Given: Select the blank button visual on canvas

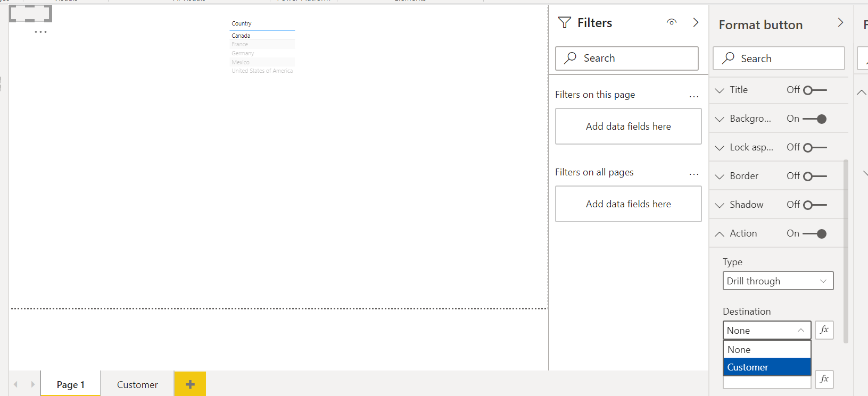Looking at the screenshot, I should (x=30, y=13).
